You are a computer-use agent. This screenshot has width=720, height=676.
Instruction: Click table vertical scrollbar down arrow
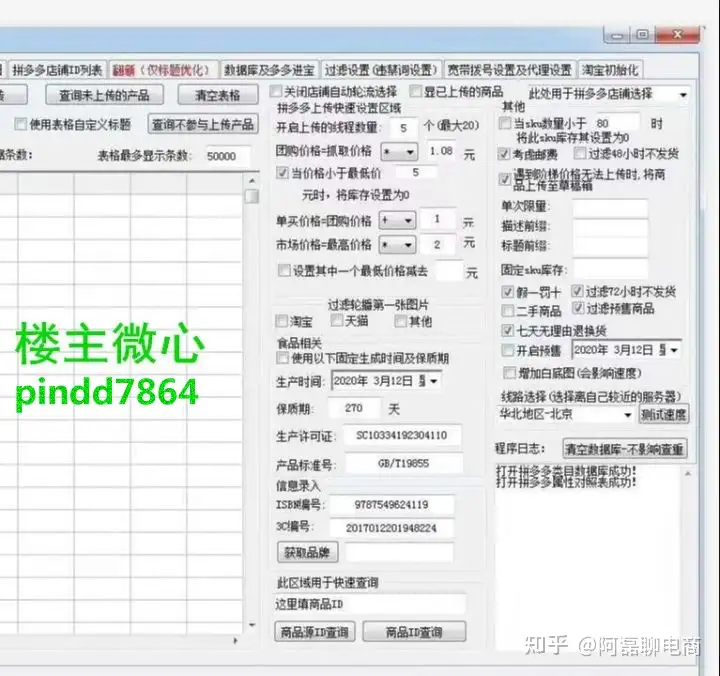[x=252, y=625]
